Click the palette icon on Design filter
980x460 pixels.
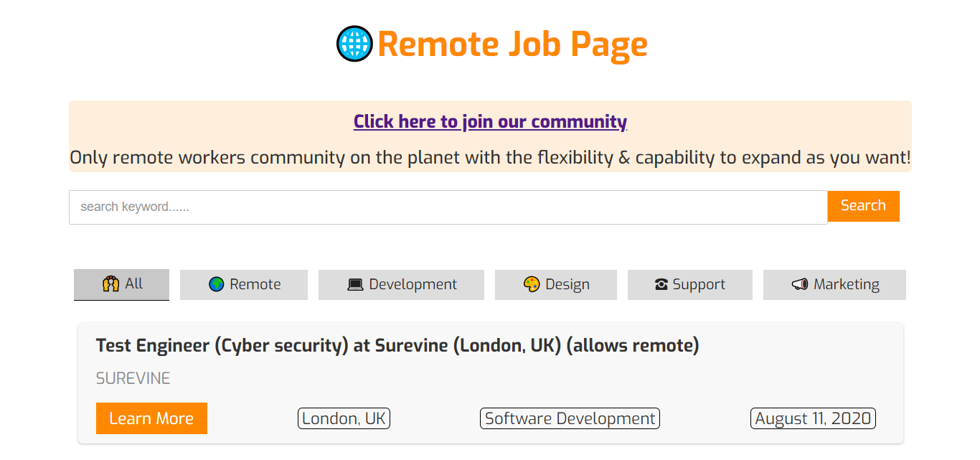click(532, 285)
